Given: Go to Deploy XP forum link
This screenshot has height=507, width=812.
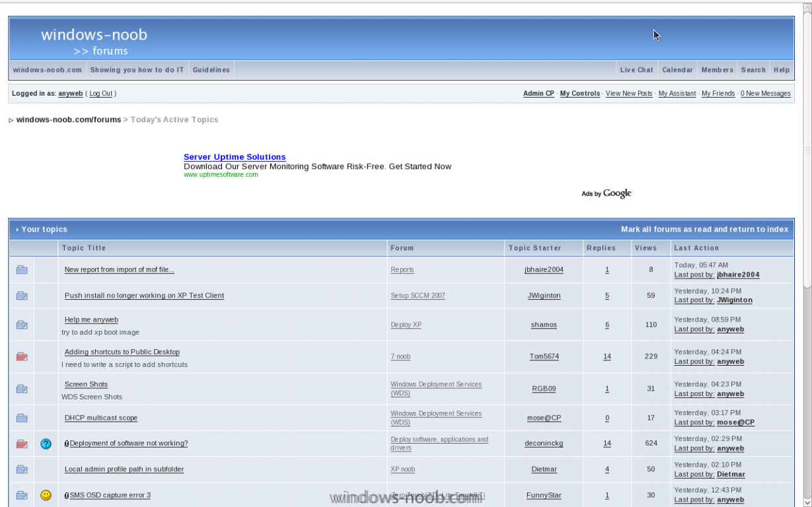Looking at the screenshot, I should point(406,325).
